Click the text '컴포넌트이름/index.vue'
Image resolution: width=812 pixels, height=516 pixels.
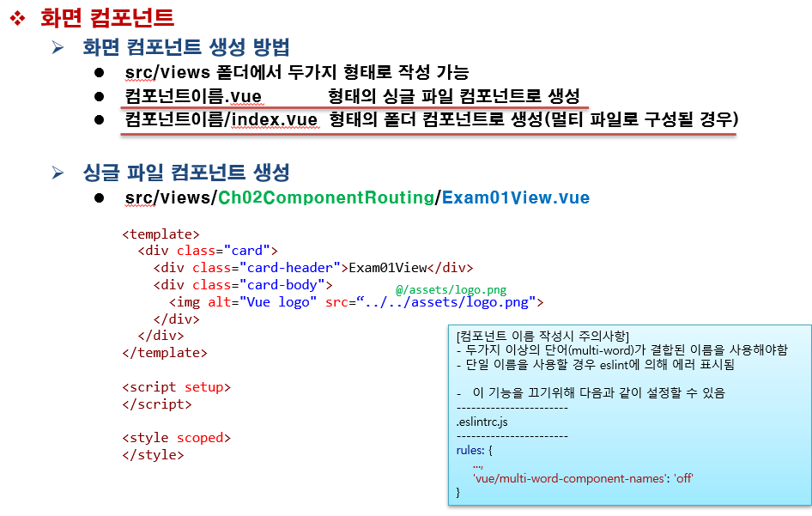pos(221,119)
